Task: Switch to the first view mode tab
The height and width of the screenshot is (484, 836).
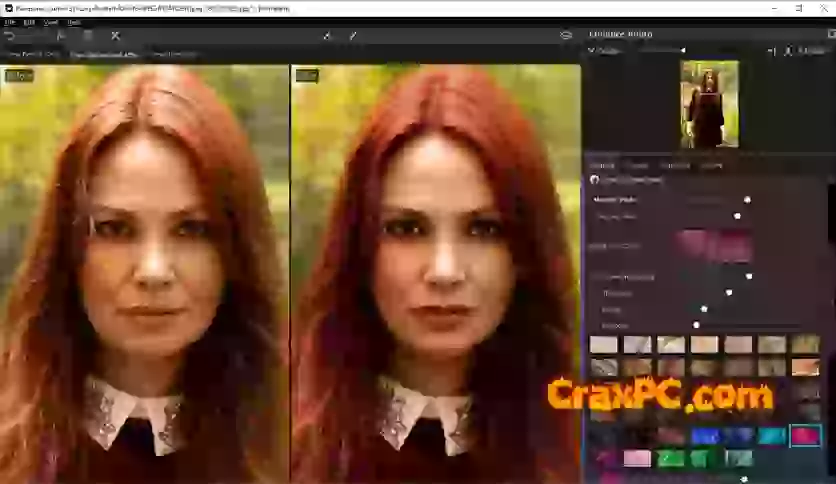Action: 33,54
